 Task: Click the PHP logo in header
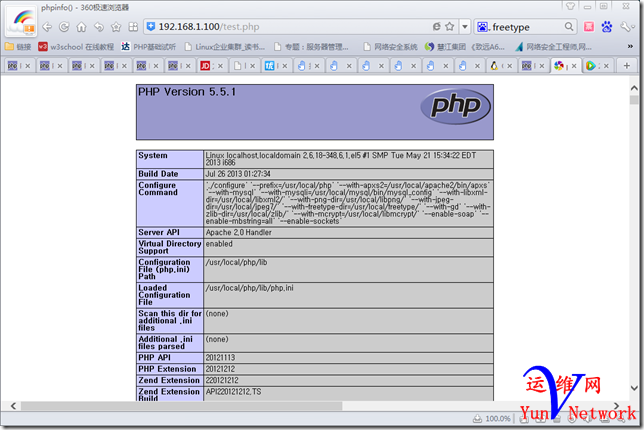click(x=455, y=106)
